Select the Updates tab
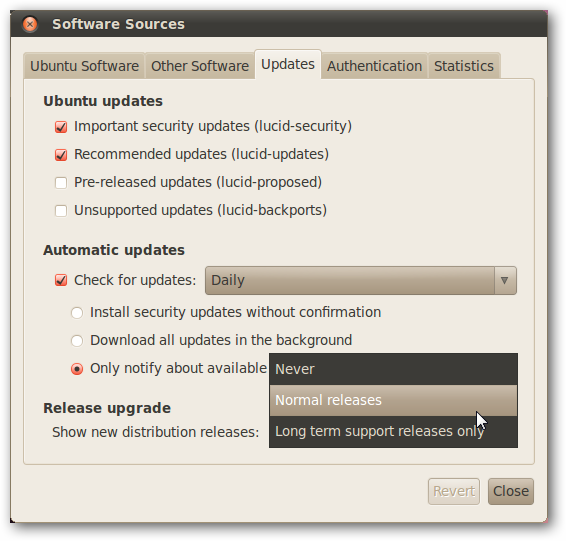 coord(288,64)
